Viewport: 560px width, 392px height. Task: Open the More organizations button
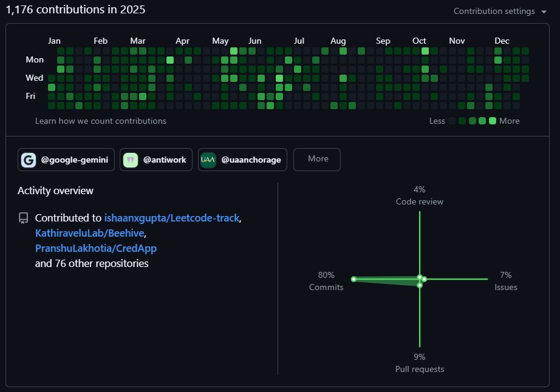[317, 159]
